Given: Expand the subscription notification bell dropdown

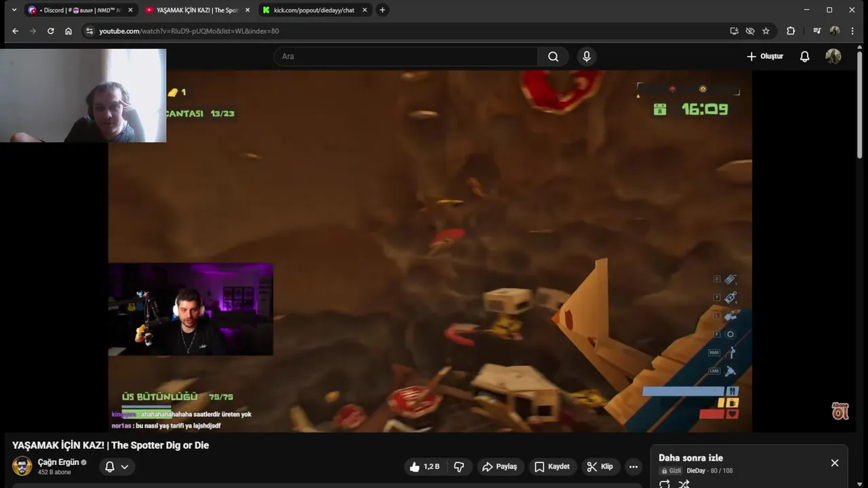Looking at the screenshot, I should tap(116, 466).
